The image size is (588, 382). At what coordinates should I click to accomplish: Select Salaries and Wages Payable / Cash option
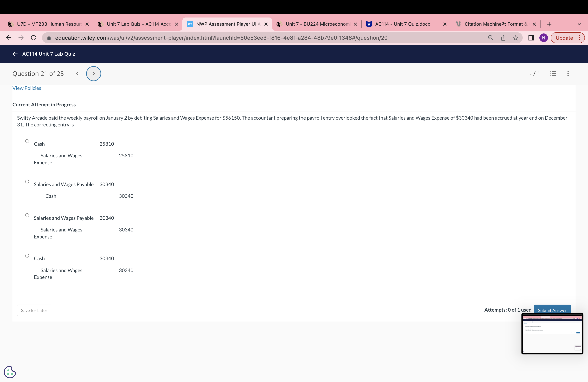tap(27, 182)
